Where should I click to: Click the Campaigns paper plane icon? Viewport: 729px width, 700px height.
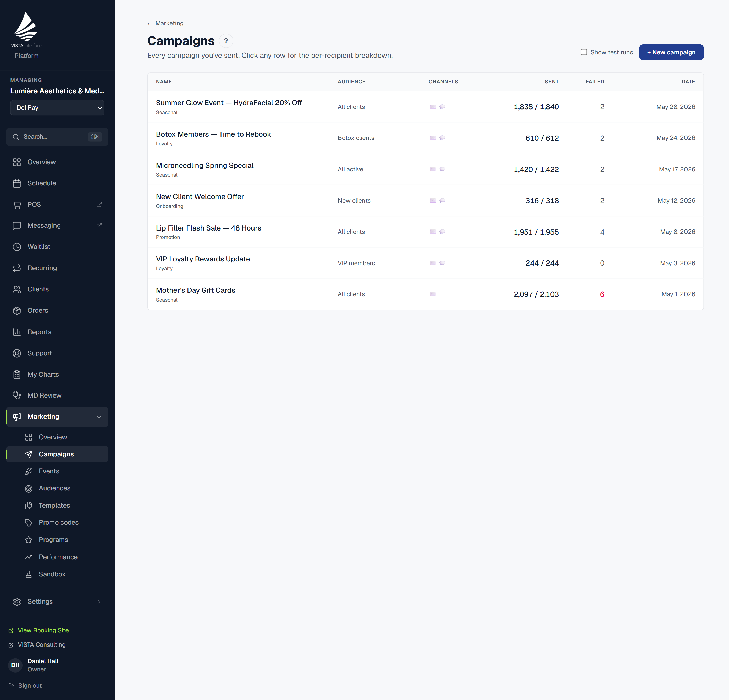[29, 454]
